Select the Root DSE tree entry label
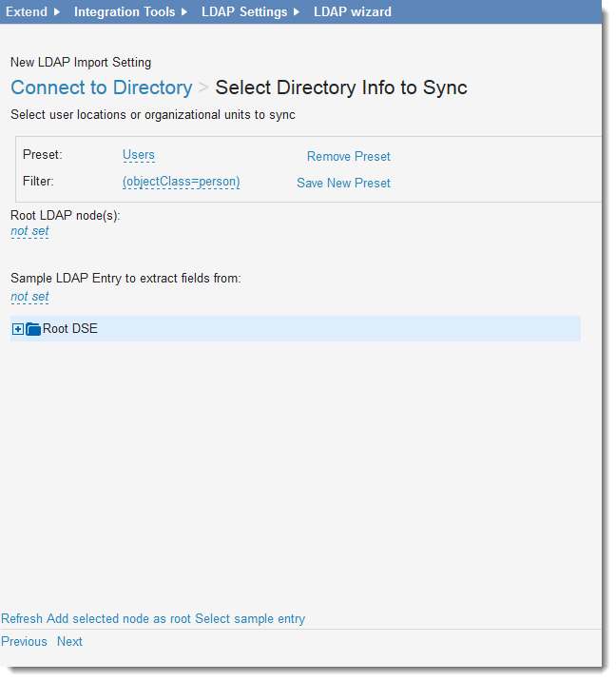The image size is (616, 681). (70, 329)
